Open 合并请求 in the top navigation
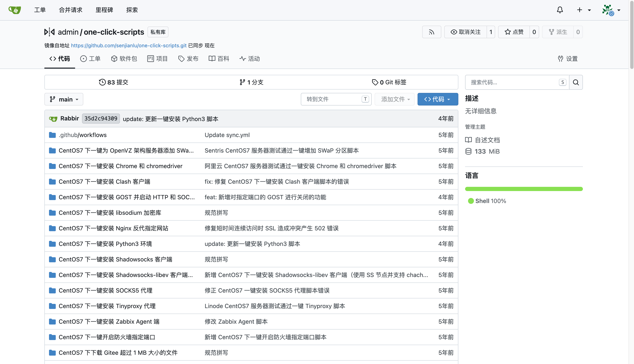Image resolution: width=634 pixels, height=364 pixels. tap(70, 10)
